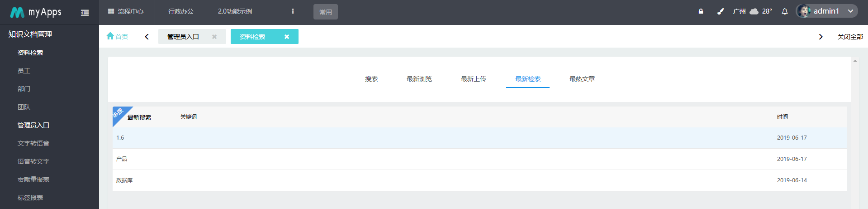Switch to the 最新浏览 tab
This screenshot has height=209, width=868.
[x=419, y=79]
